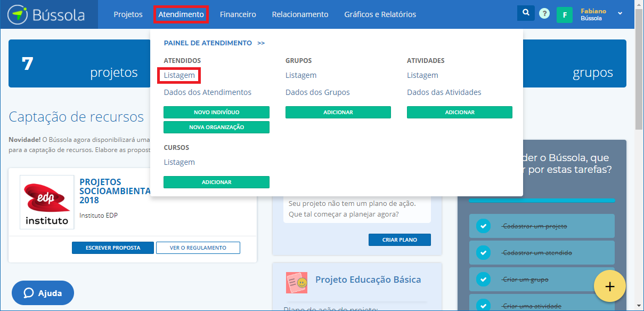The width and height of the screenshot is (644, 311).
Task: Click the green user avatar F
Action: [565, 15]
